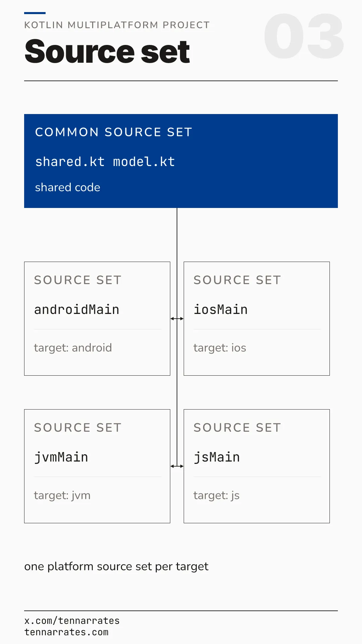This screenshot has height=644, width=362.
Task: Click the Kotlin Multiplatform Project subtitle
Action: 117,25
